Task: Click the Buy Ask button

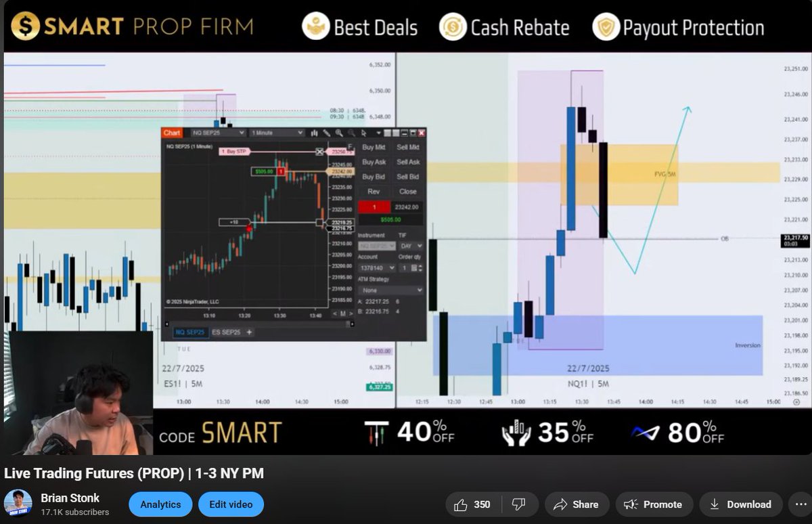Action: click(x=374, y=162)
